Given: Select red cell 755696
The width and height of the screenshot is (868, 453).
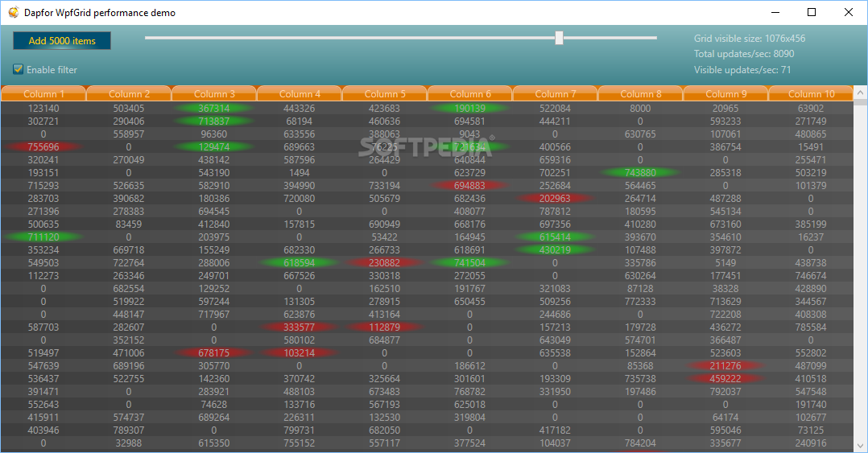Looking at the screenshot, I should [x=43, y=147].
